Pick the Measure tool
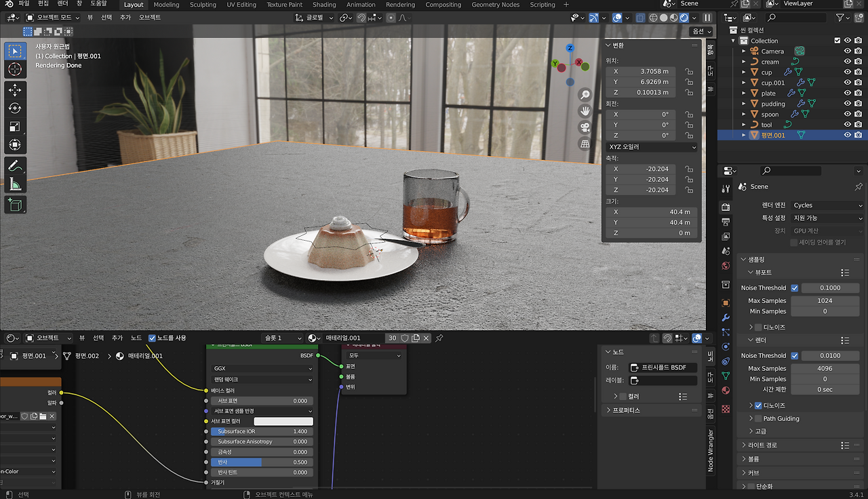This screenshot has width=868, height=499. (x=15, y=184)
